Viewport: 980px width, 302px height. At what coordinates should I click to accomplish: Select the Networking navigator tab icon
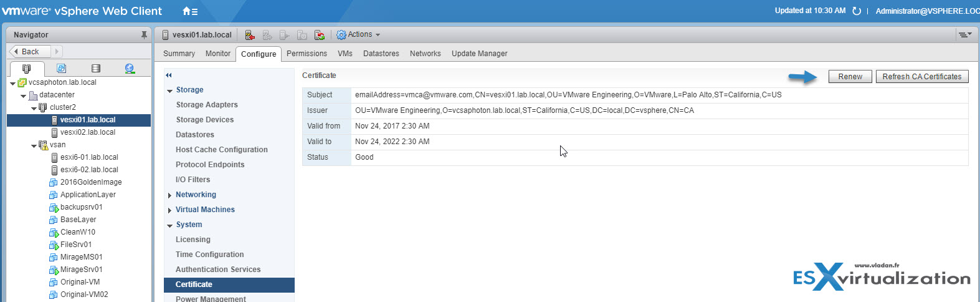pyautogui.click(x=130, y=69)
